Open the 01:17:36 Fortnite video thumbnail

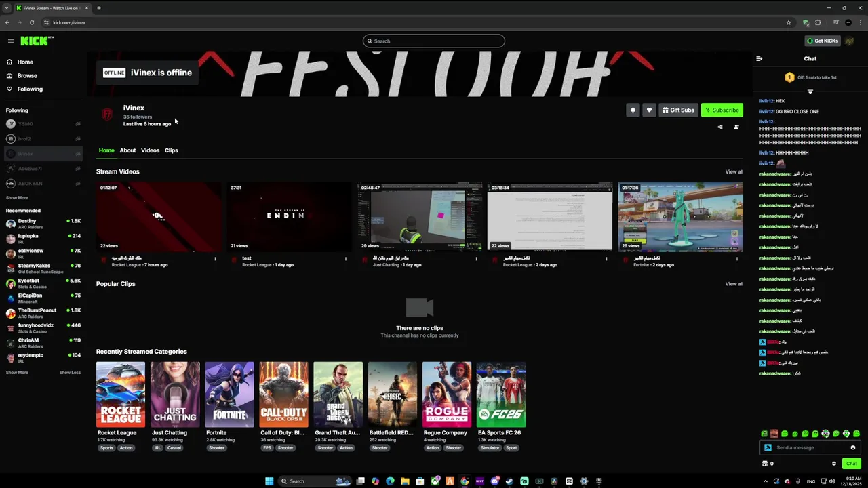(680, 216)
